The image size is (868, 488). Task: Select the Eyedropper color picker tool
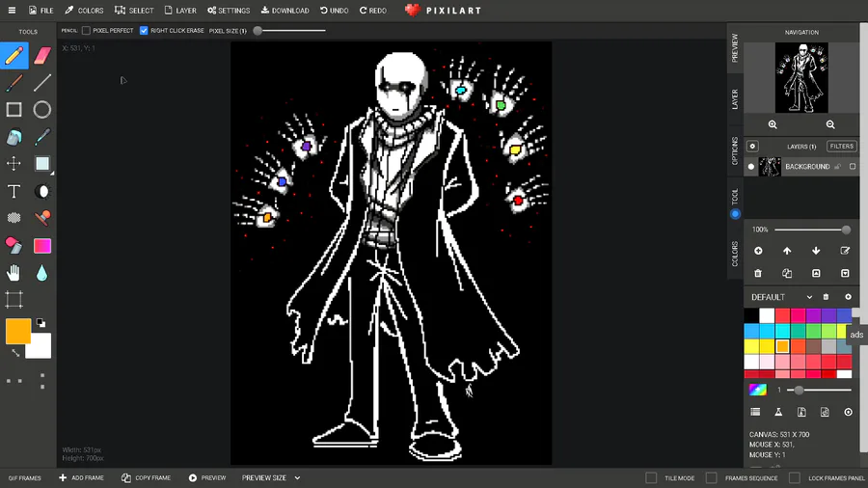pos(42,137)
